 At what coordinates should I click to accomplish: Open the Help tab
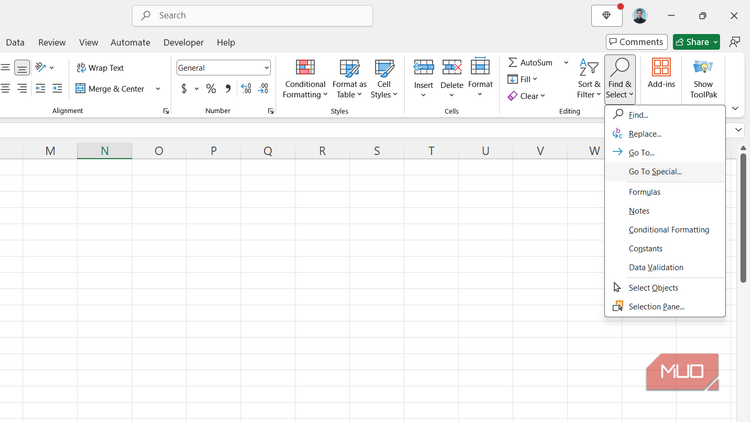pos(226,43)
